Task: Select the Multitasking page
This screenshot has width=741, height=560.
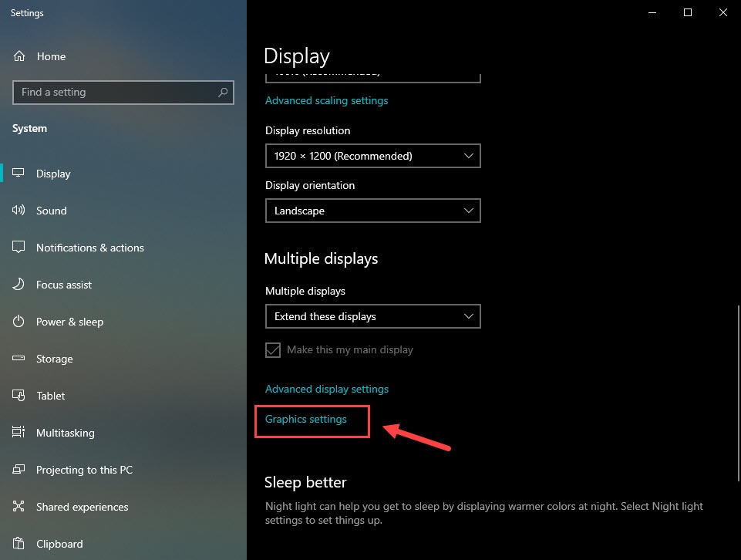Action: tap(66, 433)
